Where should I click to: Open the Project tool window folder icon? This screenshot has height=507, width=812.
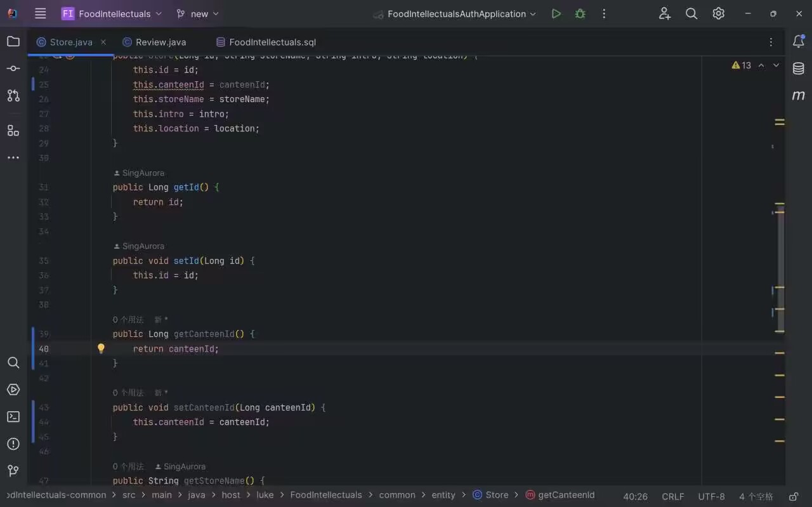coord(13,41)
